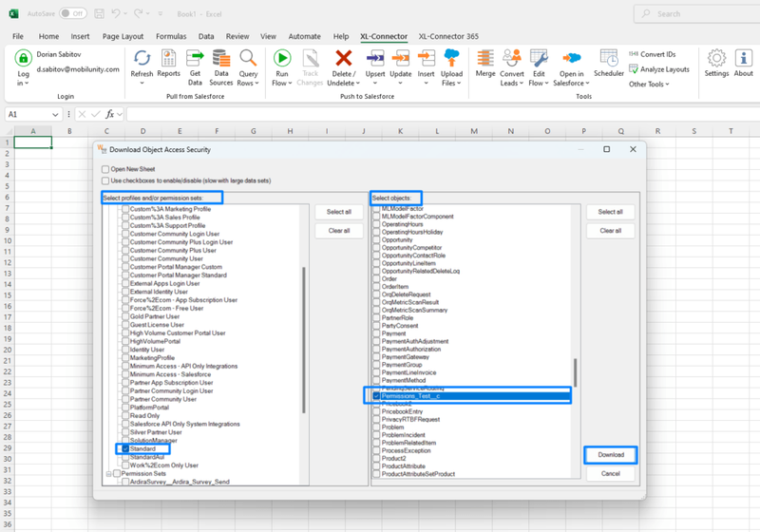Click the profiles list vertical scrollbar
The image size is (760, 532).
click(x=304, y=340)
